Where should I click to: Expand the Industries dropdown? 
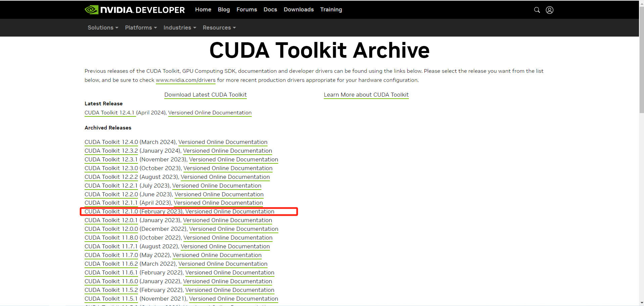[180, 28]
